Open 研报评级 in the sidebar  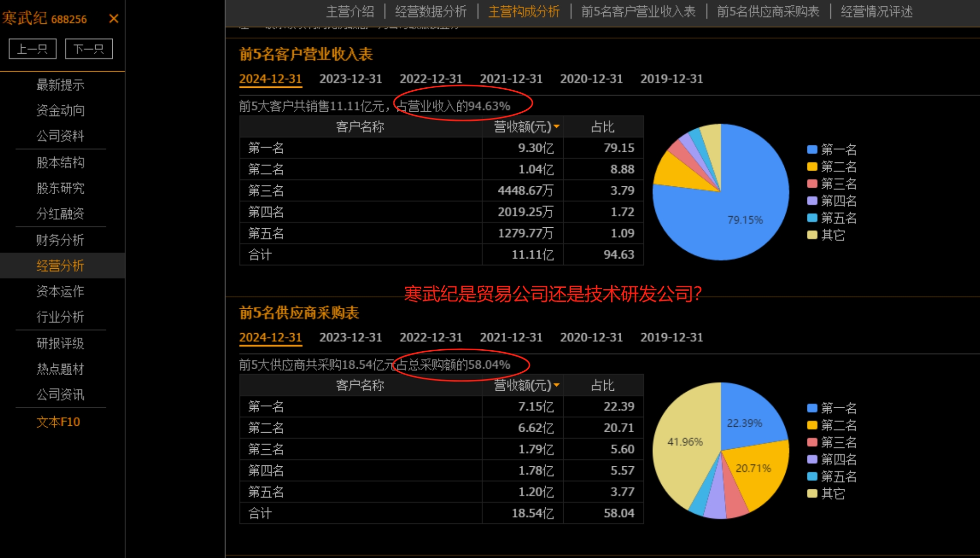[61, 343]
